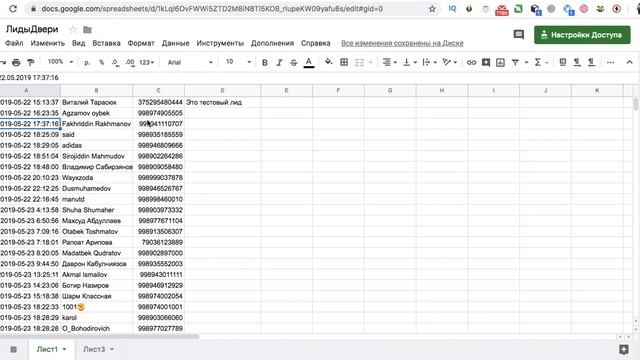640x360 pixels.
Task: Reload the browser page
Action: (x=13, y=9)
